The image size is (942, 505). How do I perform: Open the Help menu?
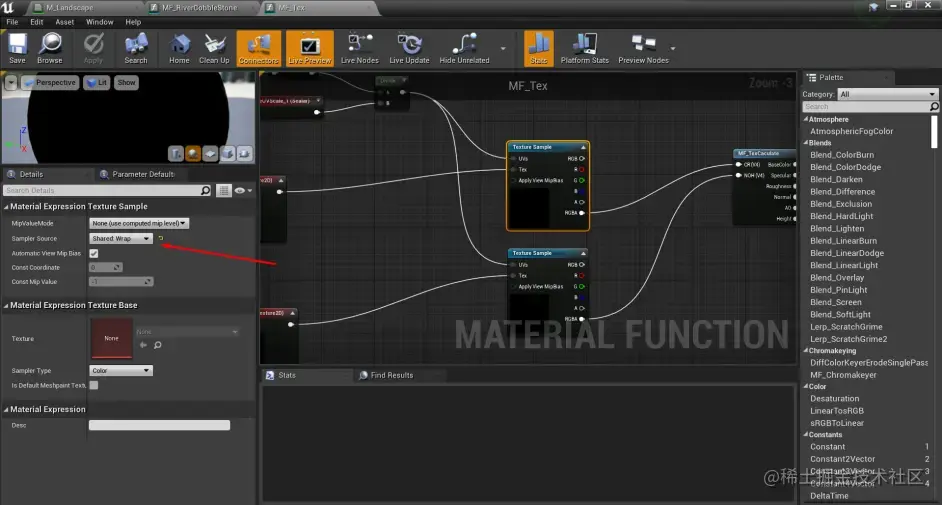click(x=133, y=22)
